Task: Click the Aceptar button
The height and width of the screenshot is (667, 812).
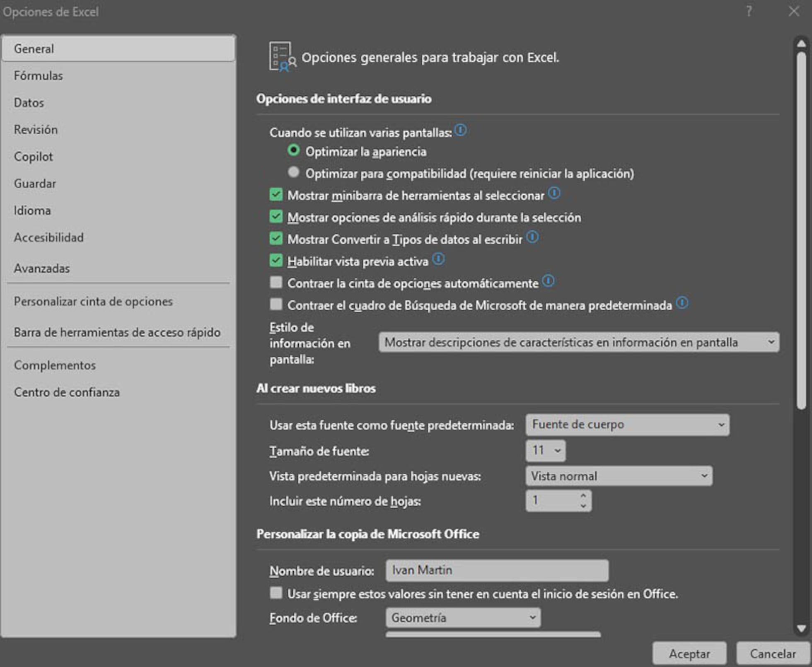Action: 689,653
